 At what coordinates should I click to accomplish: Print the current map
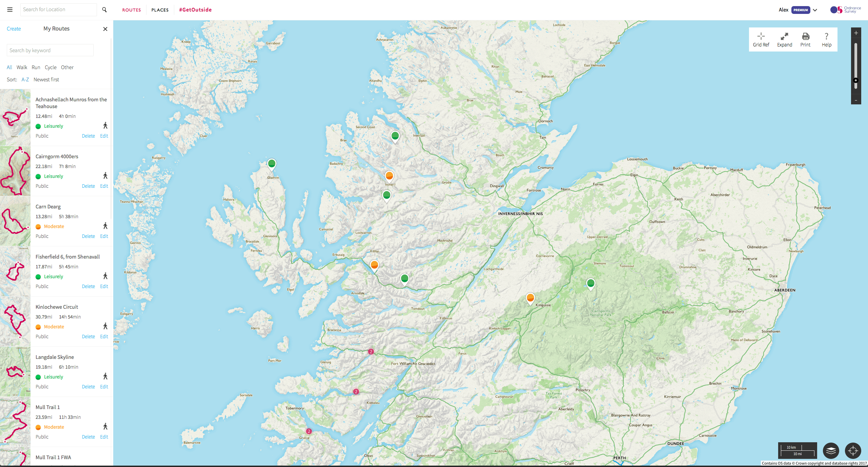805,39
